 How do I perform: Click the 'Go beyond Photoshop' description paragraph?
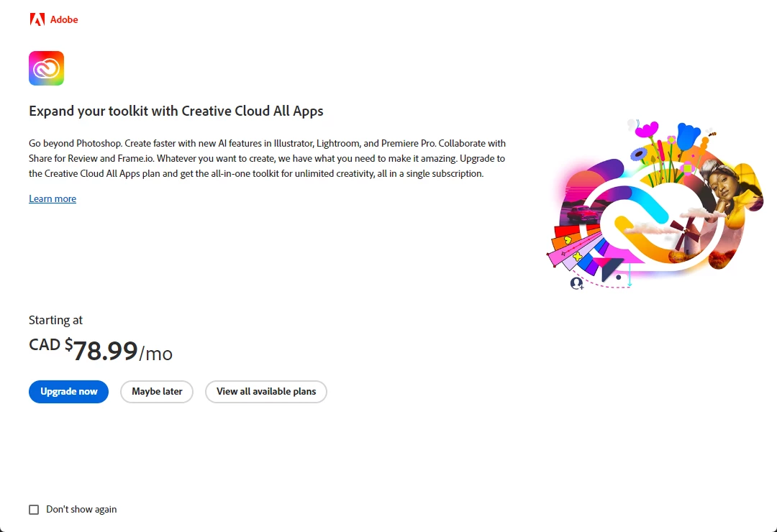[267, 158]
